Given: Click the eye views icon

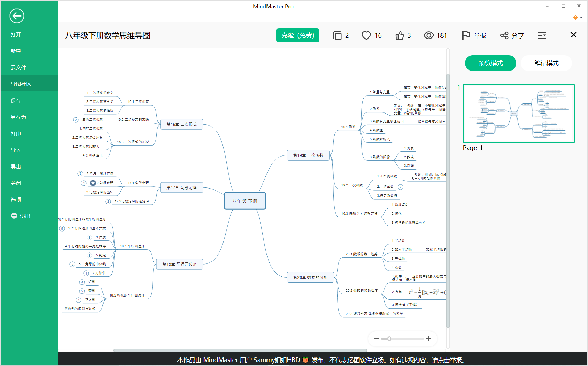Looking at the screenshot, I should [x=428, y=35].
